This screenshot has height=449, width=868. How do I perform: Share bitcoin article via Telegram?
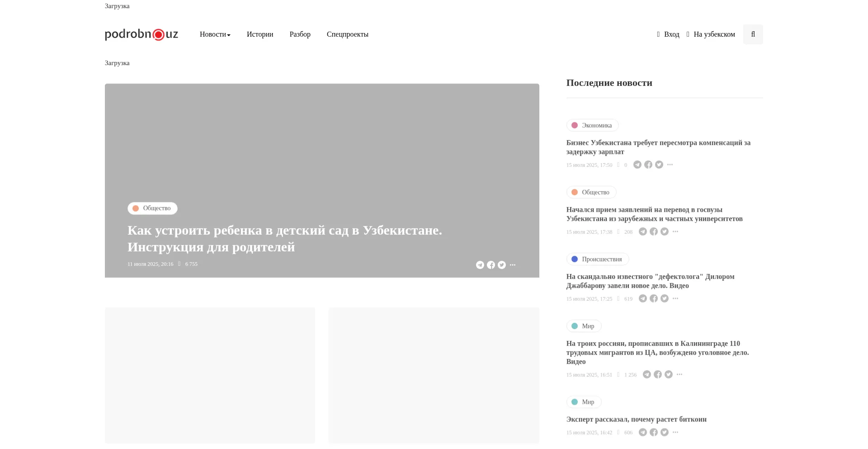pos(643,432)
